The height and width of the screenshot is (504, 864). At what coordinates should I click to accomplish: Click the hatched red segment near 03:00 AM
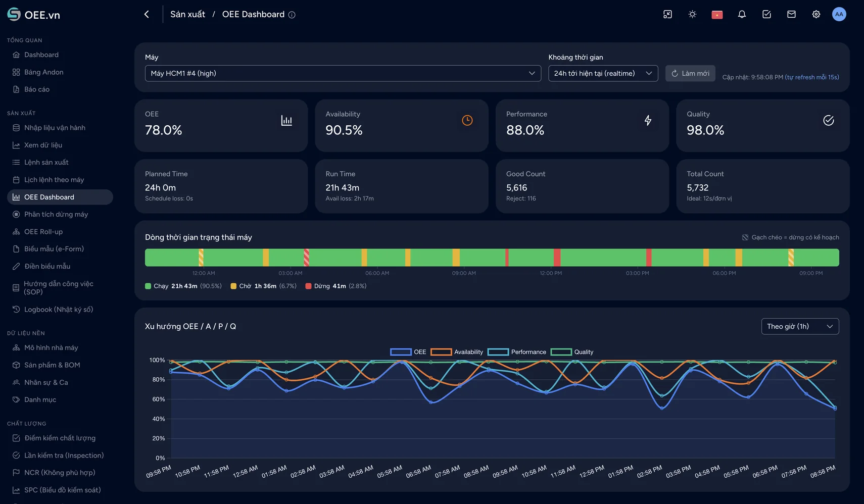(x=306, y=258)
